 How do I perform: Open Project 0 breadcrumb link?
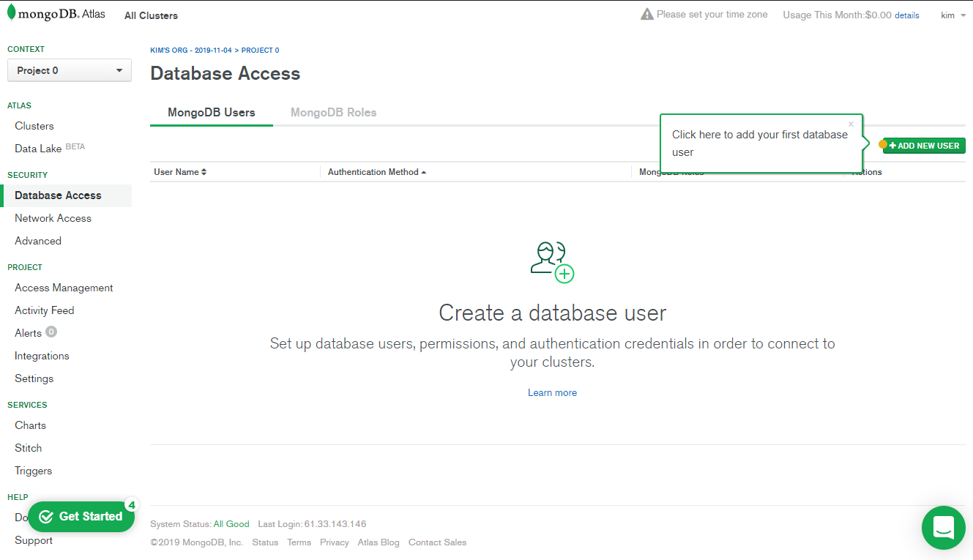coord(260,51)
